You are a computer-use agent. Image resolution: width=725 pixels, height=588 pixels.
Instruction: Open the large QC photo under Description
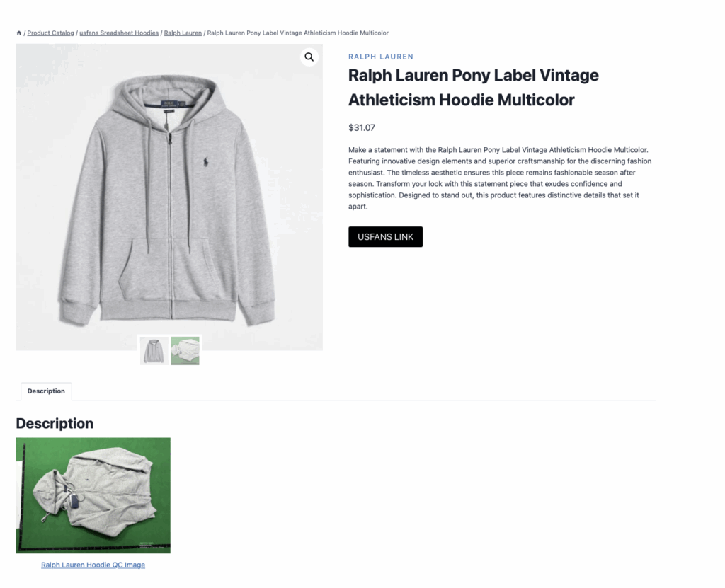coord(93,495)
